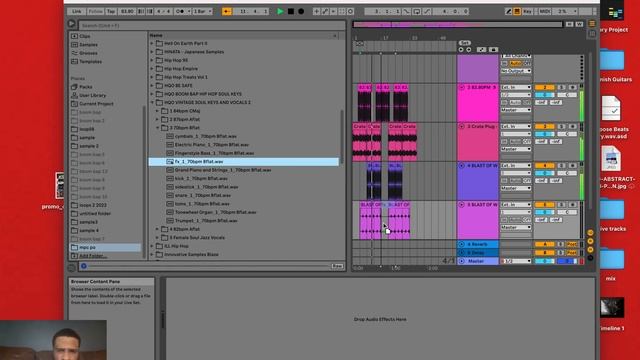Click the arrangement overview bar

(x=457, y=24)
